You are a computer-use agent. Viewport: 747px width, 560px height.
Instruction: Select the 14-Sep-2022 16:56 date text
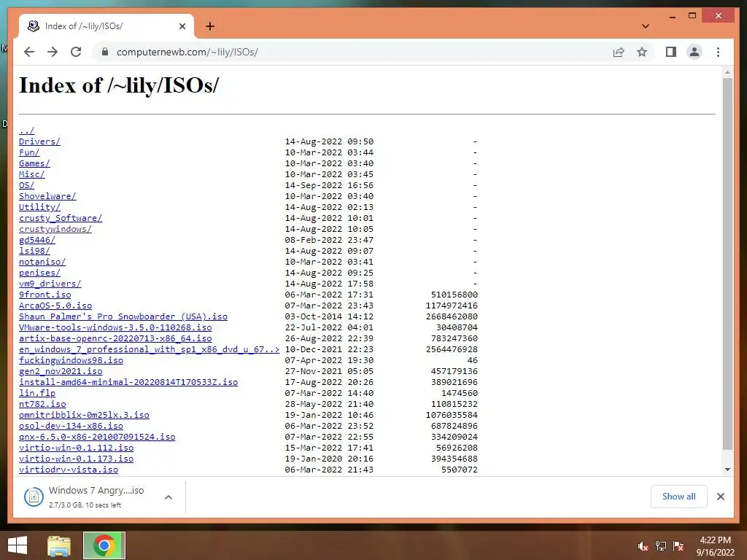(x=329, y=185)
